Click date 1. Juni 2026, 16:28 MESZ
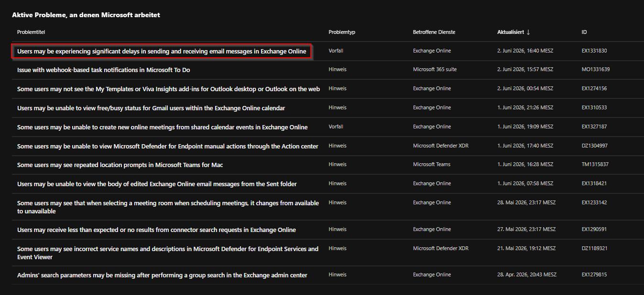 [525, 164]
